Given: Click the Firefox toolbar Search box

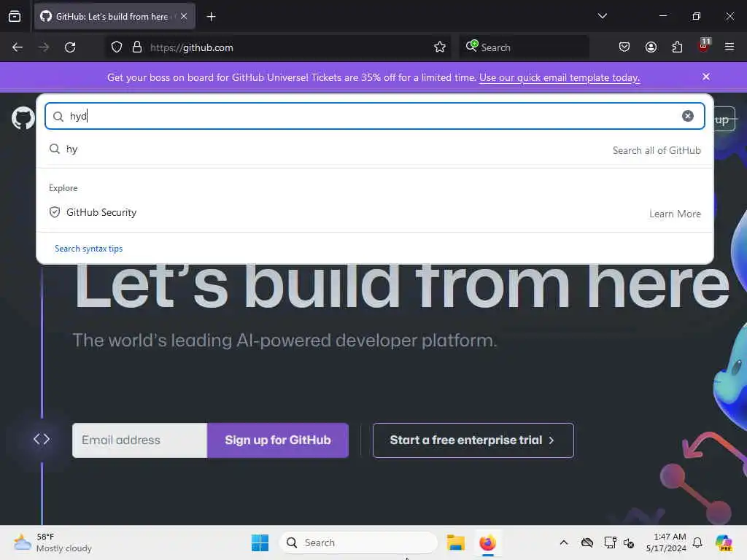Looking at the screenshot, I should [524, 47].
